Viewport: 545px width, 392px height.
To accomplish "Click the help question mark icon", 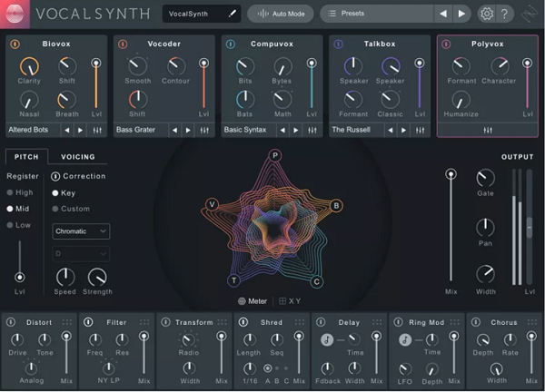I will [x=506, y=14].
